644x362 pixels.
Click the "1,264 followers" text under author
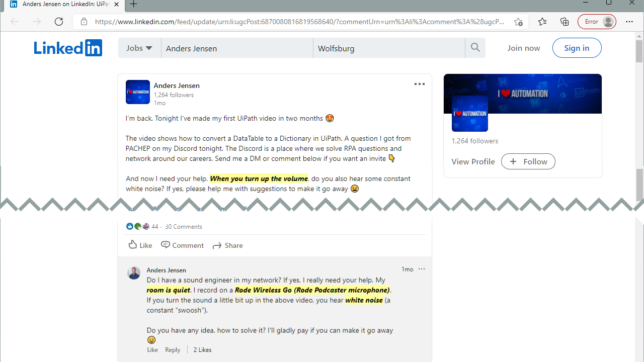[174, 95]
